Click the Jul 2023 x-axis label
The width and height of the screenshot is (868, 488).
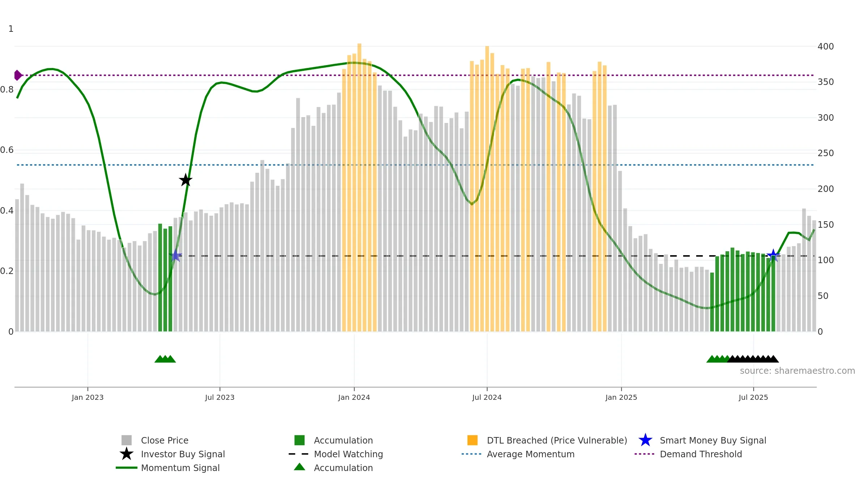tap(220, 398)
